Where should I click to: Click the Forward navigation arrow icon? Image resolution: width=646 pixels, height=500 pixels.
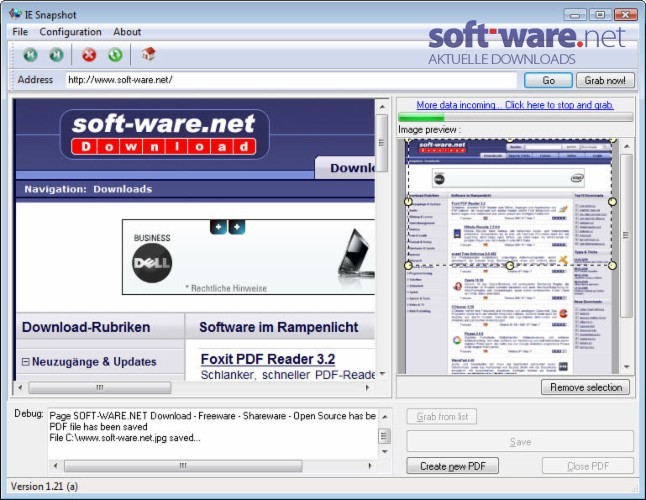tap(56, 55)
